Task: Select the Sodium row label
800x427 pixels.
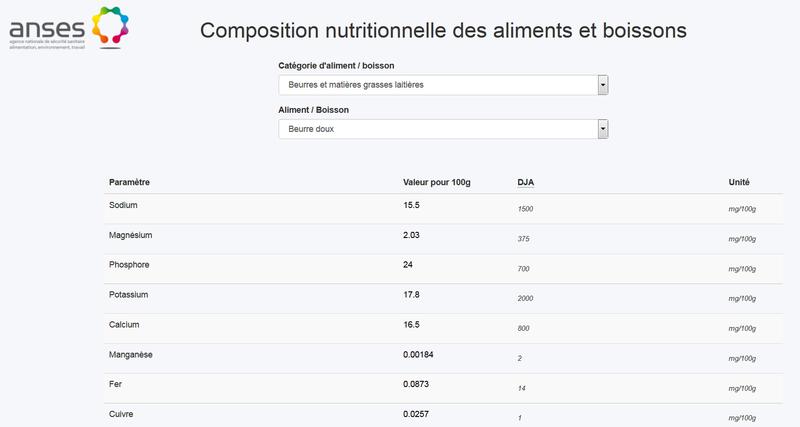Action: (123, 205)
